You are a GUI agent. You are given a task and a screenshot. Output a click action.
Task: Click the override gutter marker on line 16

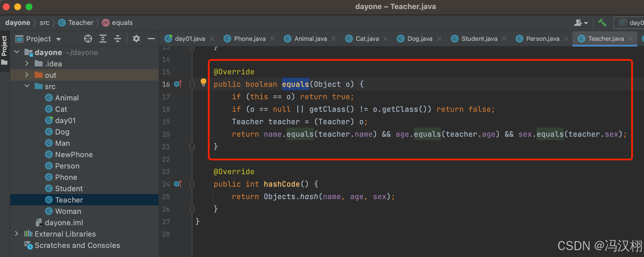[x=178, y=84]
